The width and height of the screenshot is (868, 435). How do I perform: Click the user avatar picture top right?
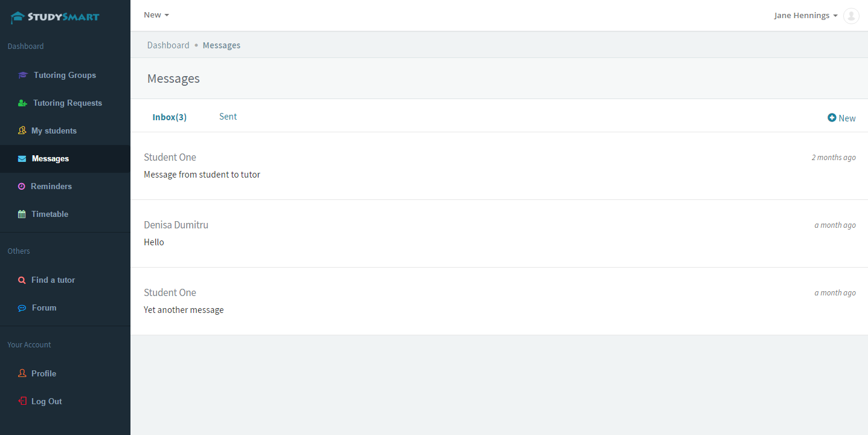851,16
